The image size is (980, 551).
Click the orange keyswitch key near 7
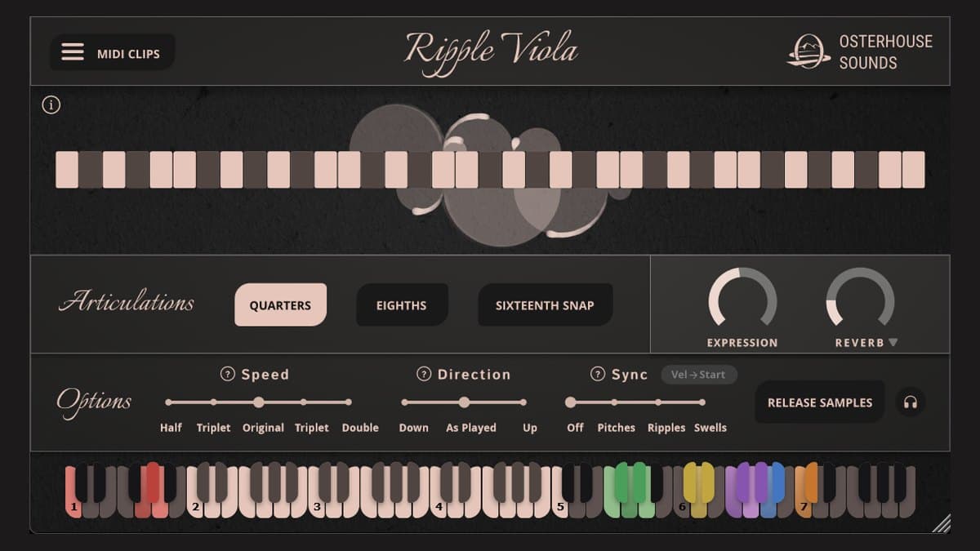(811, 482)
